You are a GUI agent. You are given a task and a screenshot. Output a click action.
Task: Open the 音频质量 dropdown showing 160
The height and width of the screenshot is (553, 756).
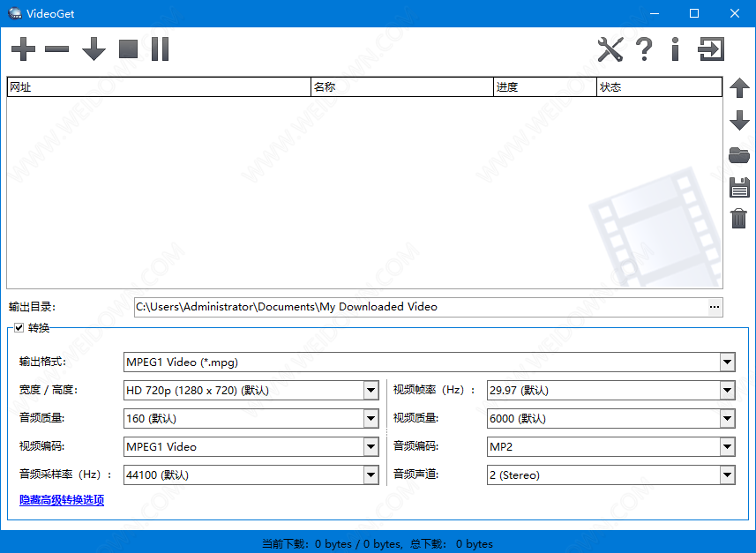tap(251, 418)
